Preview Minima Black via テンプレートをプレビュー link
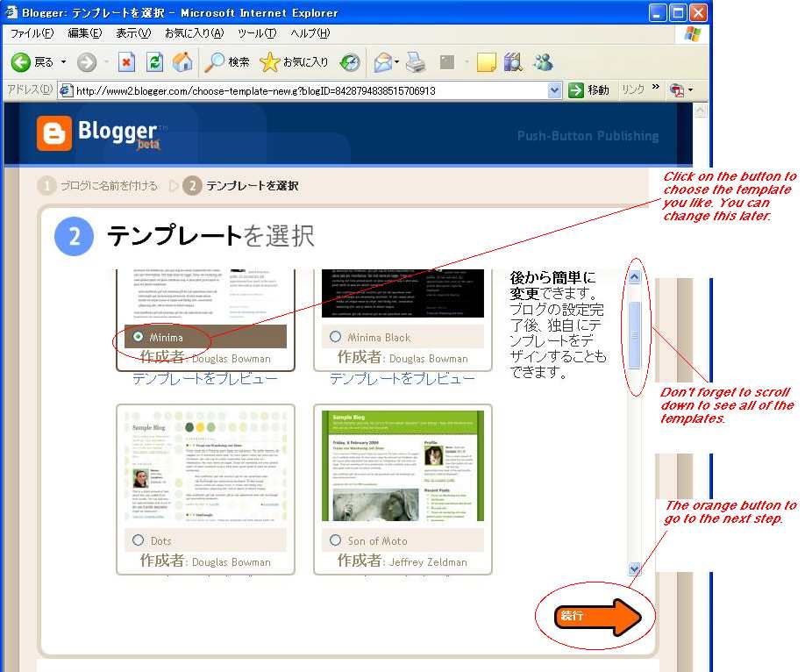Image resolution: width=805 pixels, height=672 pixels. [402, 379]
